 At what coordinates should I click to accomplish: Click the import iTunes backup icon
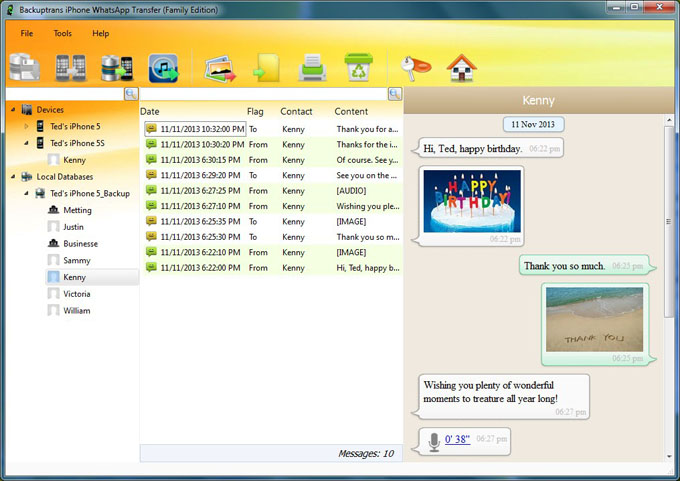click(163, 68)
